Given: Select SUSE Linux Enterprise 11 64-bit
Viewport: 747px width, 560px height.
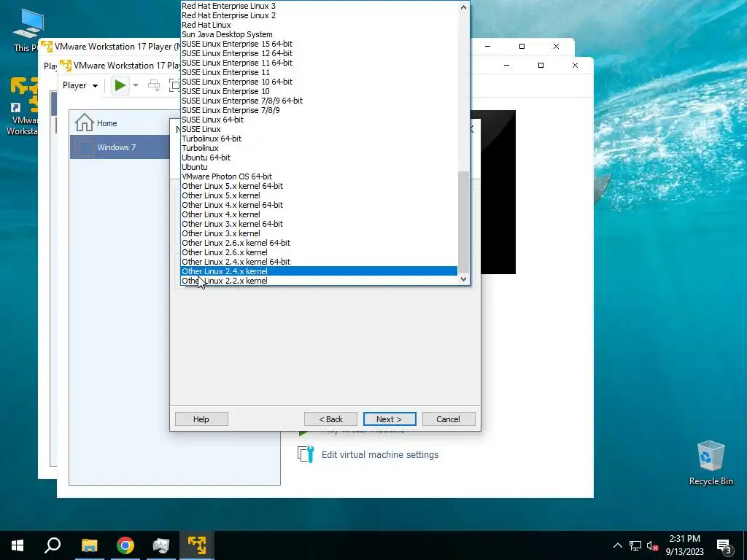Looking at the screenshot, I should 320,63.
